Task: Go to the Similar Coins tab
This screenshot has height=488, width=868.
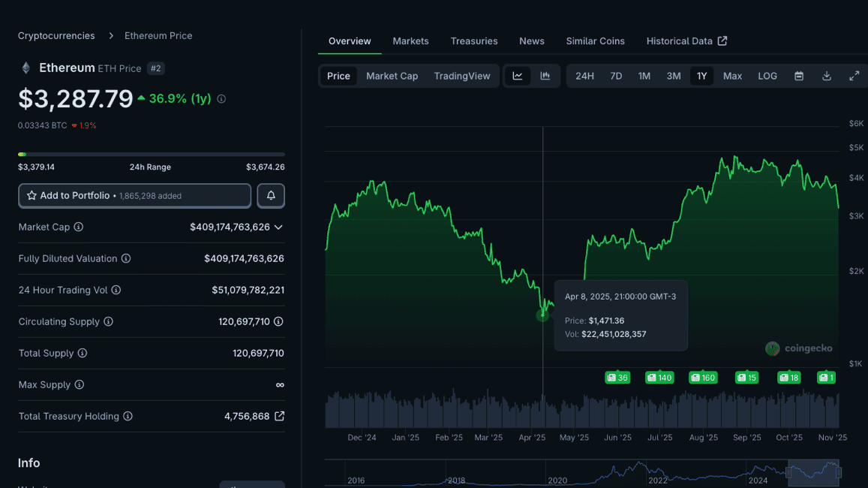Action: pyautogui.click(x=595, y=41)
